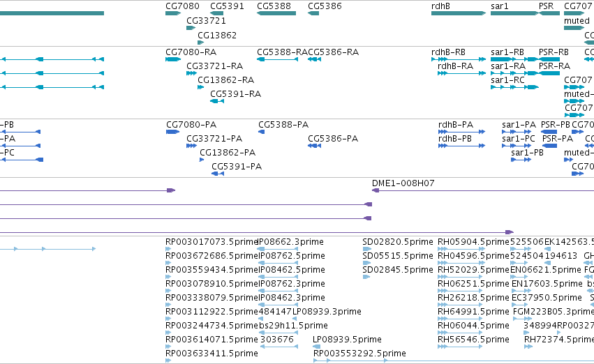Click transcript PSR-RA
This screenshot has height=364, width=594.
click(554, 66)
